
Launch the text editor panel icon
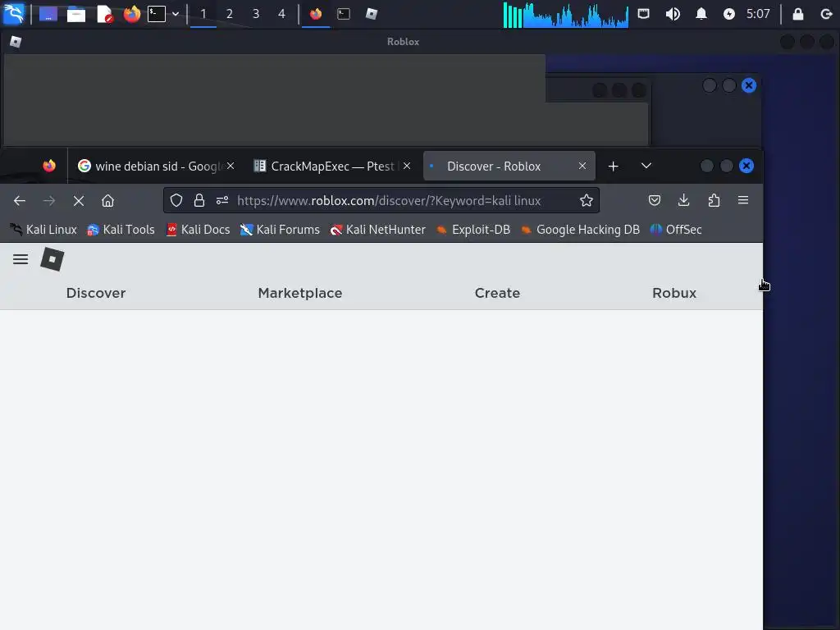pyautogui.click(x=104, y=13)
